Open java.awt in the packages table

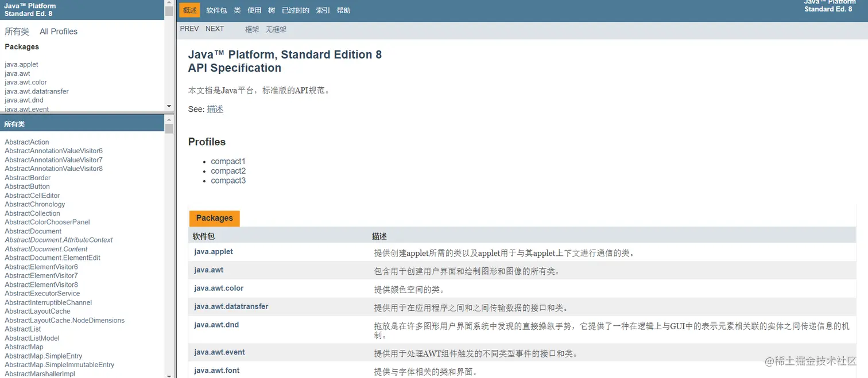(209, 270)
